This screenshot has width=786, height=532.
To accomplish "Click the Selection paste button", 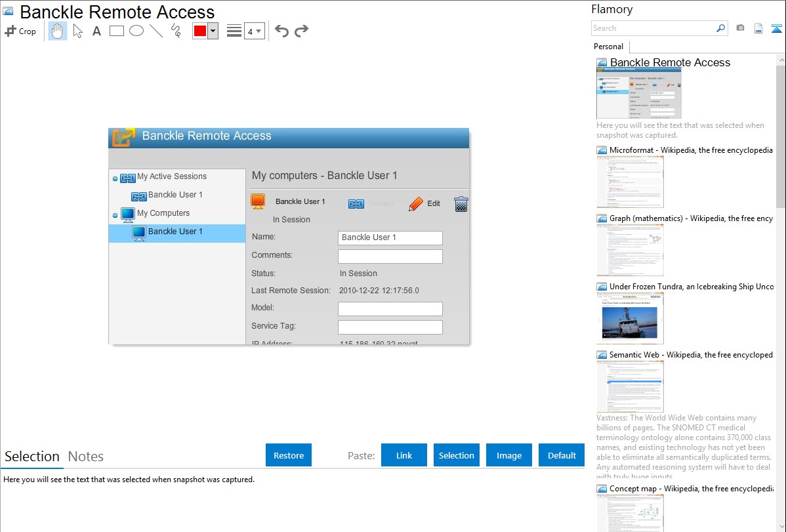I will [457, 455].
